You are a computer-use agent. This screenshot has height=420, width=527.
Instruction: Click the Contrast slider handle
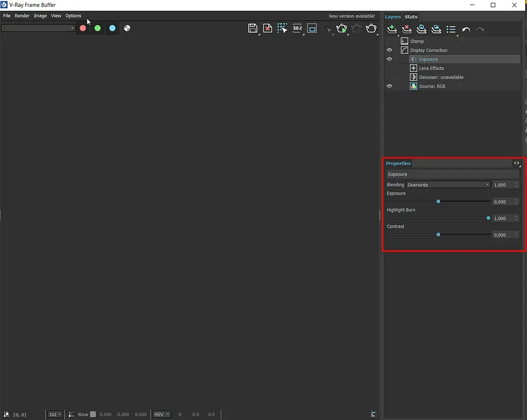click(x=438, y=235)
